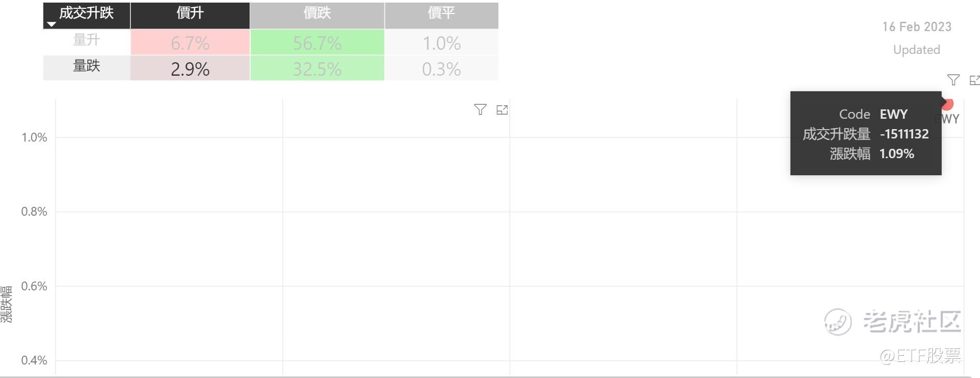Click the filter icon below the 價跌 column
The height and width of the screenshot is (378, 980).
480,109
